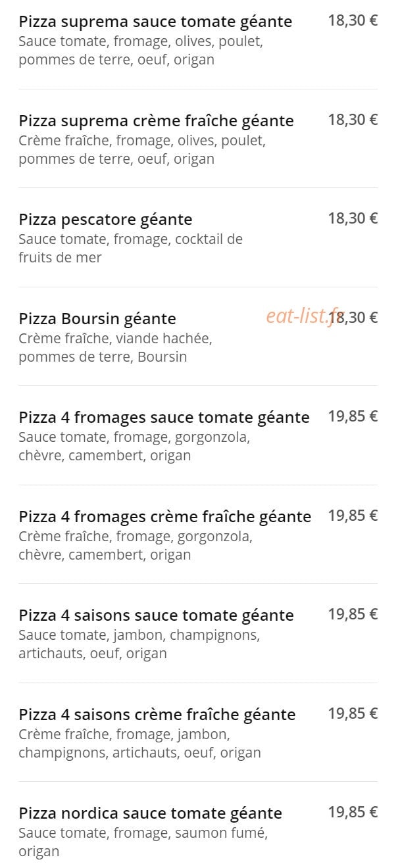Click the Boursin pizza ingredients description
Screen dimensions: 400x868
click(x=115, y=348)
